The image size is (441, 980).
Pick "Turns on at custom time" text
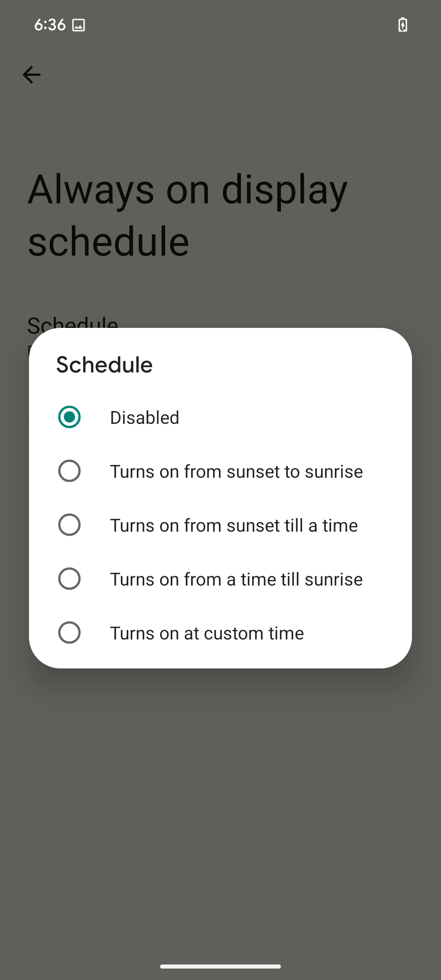(207, 633)
